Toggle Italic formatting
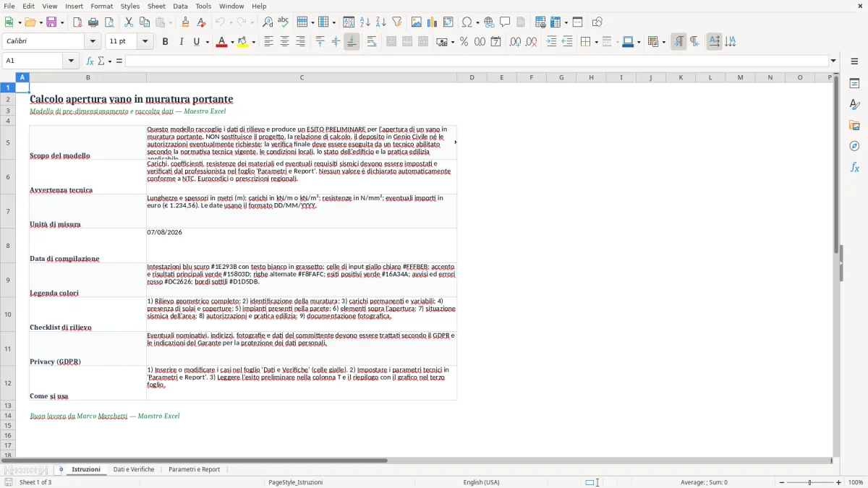The image size is (868, 488). click(181, 42)
